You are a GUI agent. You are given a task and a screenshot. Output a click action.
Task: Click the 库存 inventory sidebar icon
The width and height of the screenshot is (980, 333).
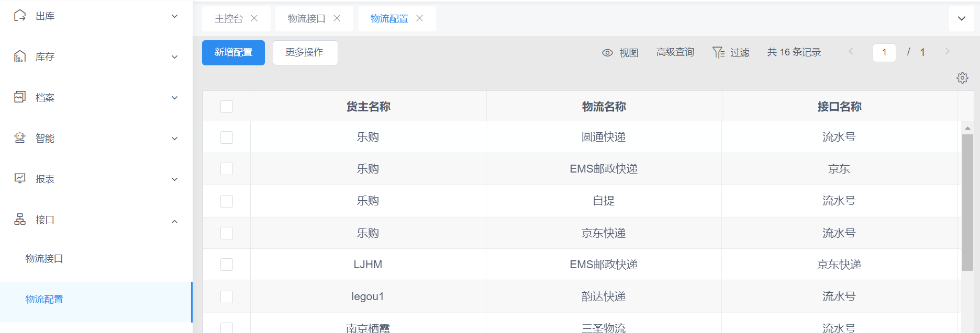click(x=20, y=56)
